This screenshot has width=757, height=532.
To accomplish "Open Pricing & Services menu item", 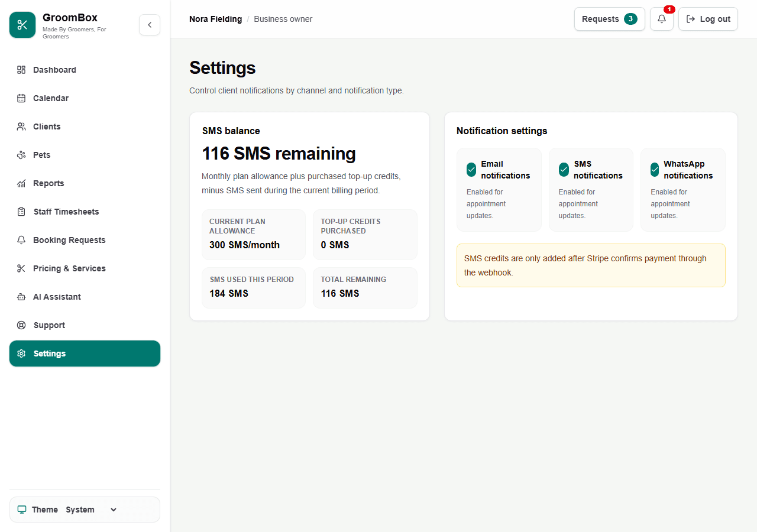I will point(85,268).
